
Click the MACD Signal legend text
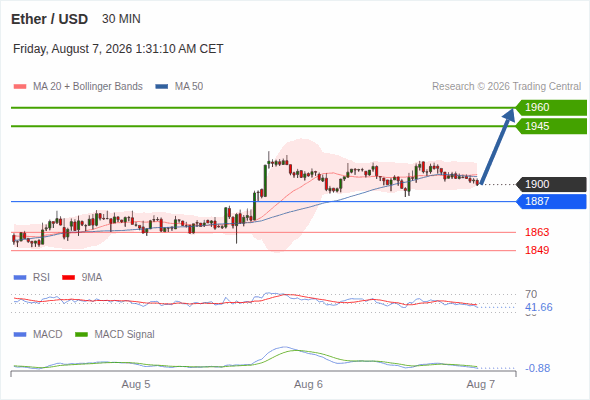125,334
